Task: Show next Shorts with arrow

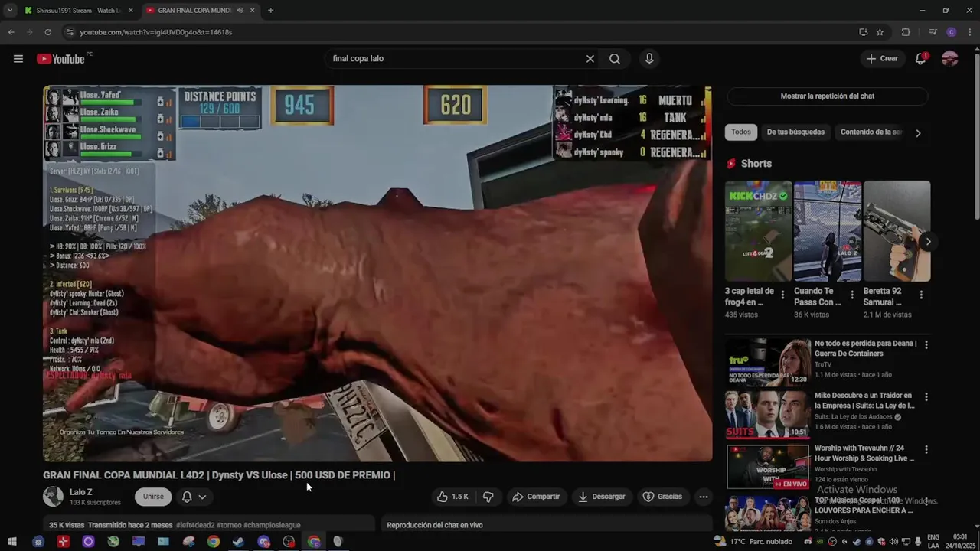Action: tap(928, 242)
